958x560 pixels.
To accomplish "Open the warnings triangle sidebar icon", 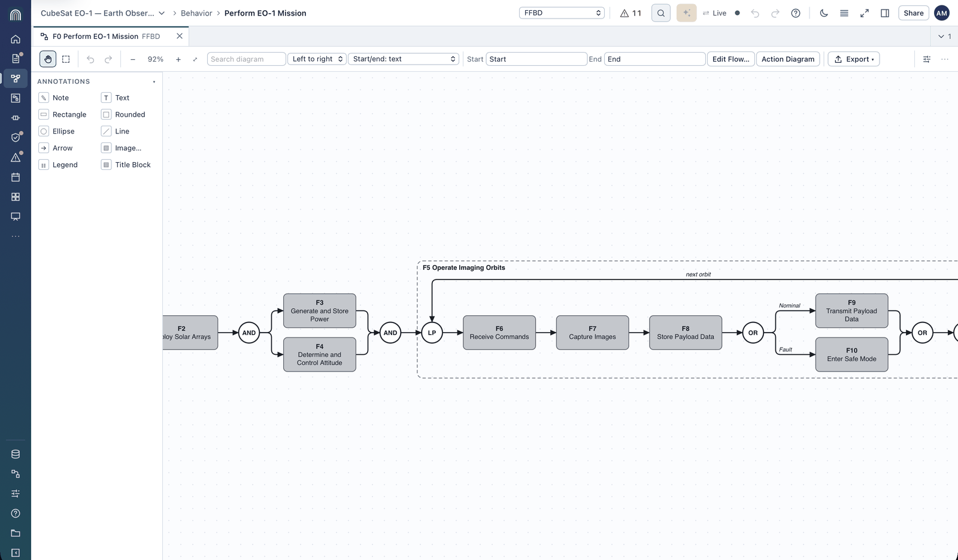I will click(x=16, y=157).
